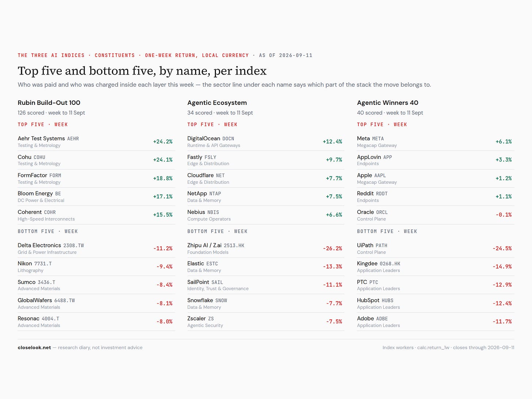Image resolution: width=532 pixels, height=399 pixels.
Task: Click the company name "Zscaler"
Action: tap(197, 318)
